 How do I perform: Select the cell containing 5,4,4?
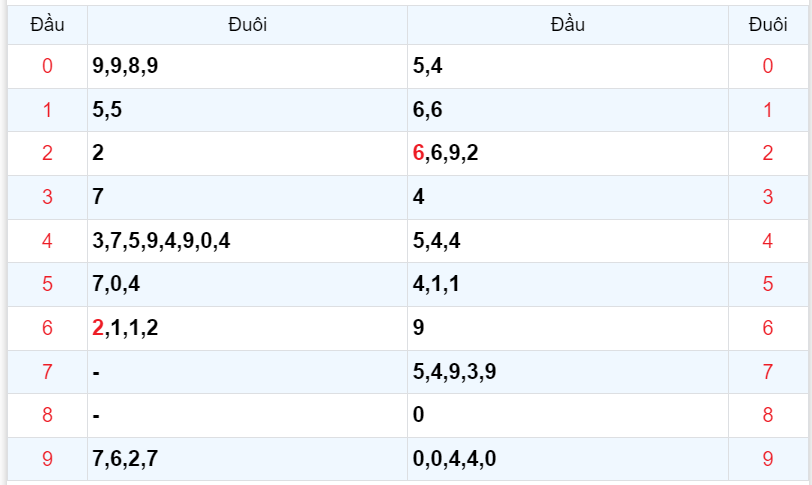[436, 241]
